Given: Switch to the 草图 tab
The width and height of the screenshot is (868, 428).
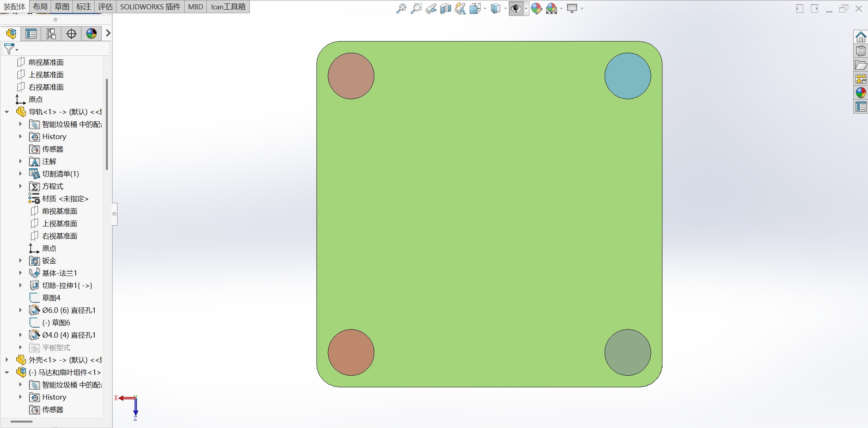Looking at the screenshot, I should tap(62, 7).
